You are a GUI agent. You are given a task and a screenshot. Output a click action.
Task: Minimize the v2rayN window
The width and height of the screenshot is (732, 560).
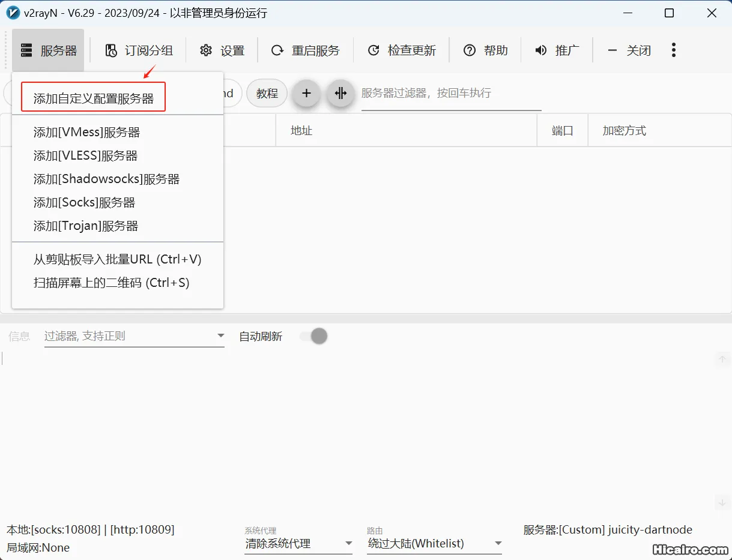point(628,13)
